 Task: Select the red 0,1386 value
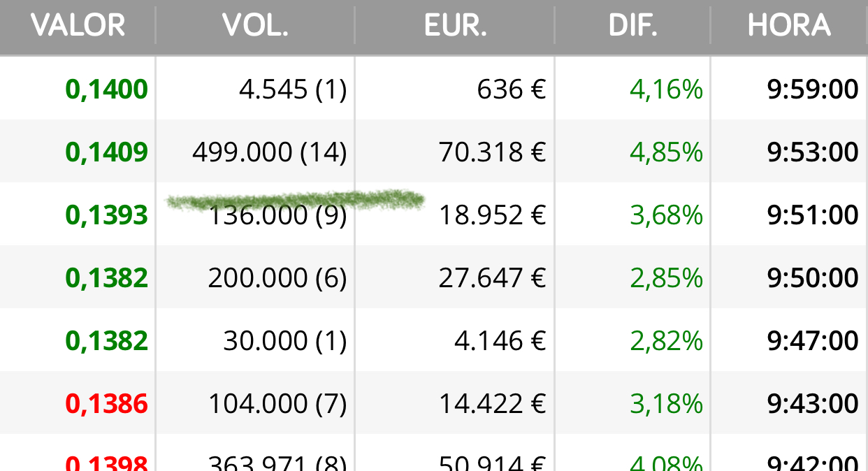(x=107, y=404)
